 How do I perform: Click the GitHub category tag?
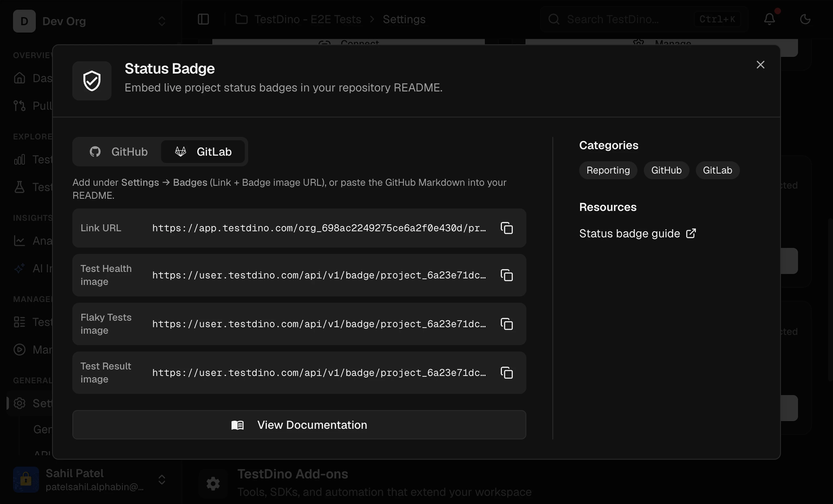666,170
